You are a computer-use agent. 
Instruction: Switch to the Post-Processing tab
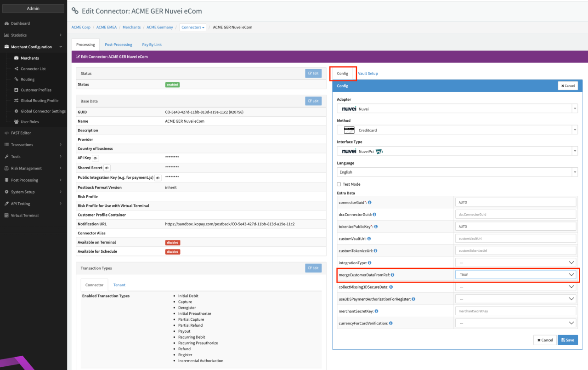tap(119, 45)
